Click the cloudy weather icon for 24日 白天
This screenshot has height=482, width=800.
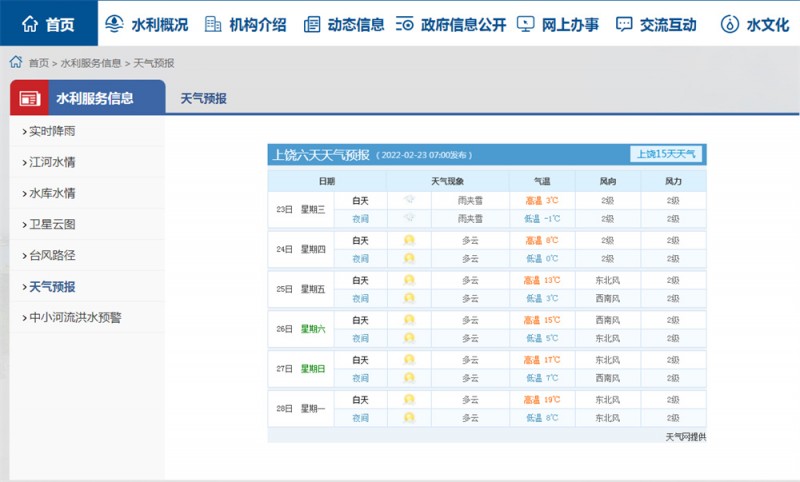coord(409,240)
